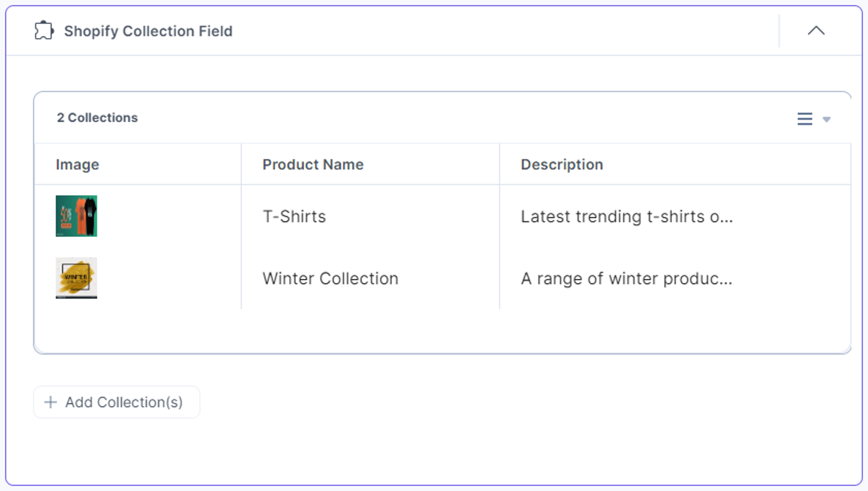Click the Add Collection(s) button
868x491 pixels.
[117, 402]
